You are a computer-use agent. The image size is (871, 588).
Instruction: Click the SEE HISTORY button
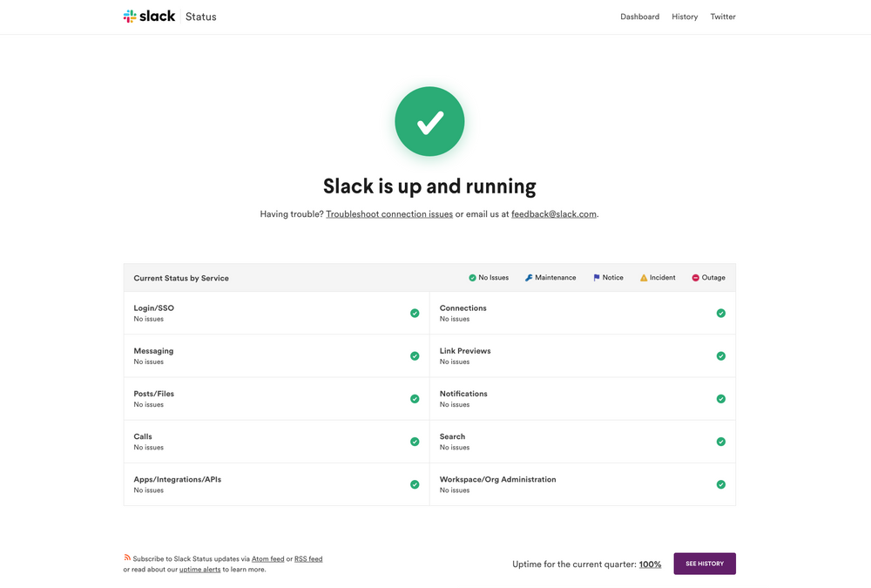click(x=705, y=564)
